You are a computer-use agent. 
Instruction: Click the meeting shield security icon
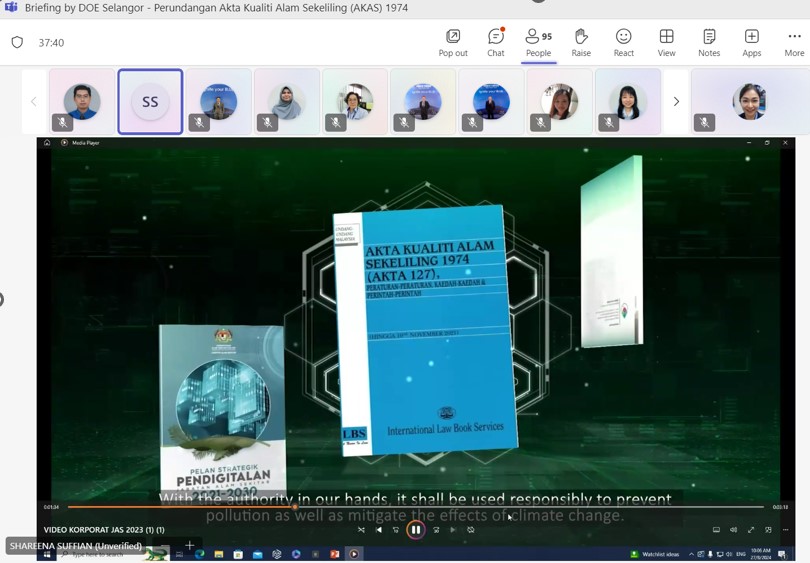(x=17, y=42)
